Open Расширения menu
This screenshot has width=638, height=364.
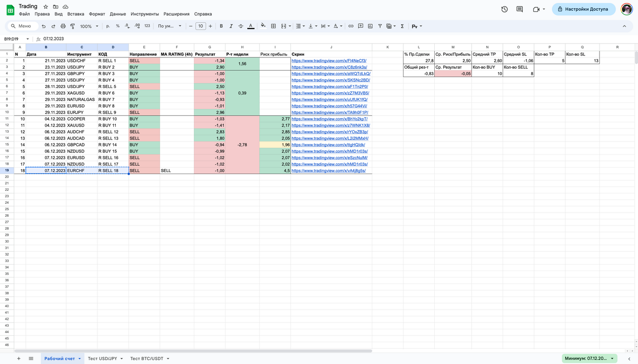tap(177, 14)
